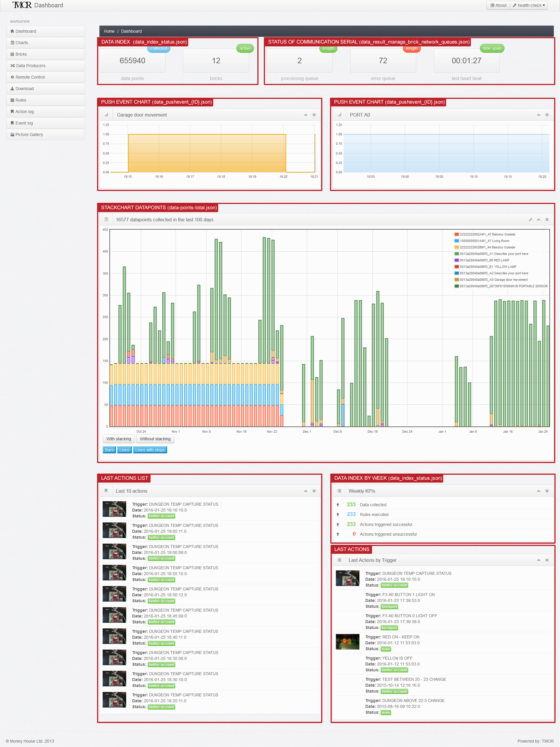Click the stackchart panel table icon
The image size is (560, 747).
coord(106,220)
